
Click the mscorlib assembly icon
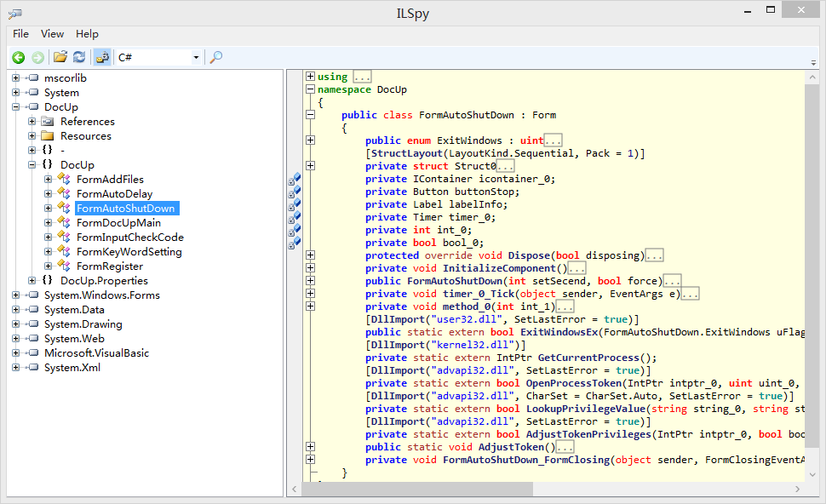pos(32,78)
